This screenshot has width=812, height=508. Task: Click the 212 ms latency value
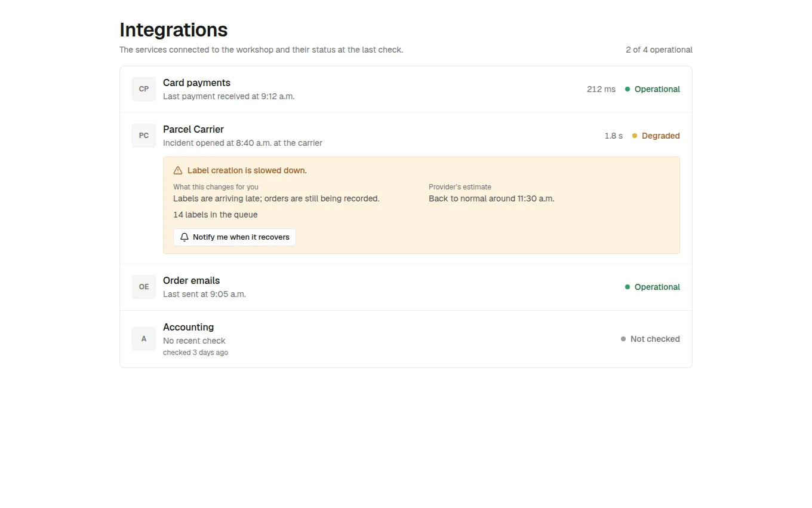click(x=601, y=89)
